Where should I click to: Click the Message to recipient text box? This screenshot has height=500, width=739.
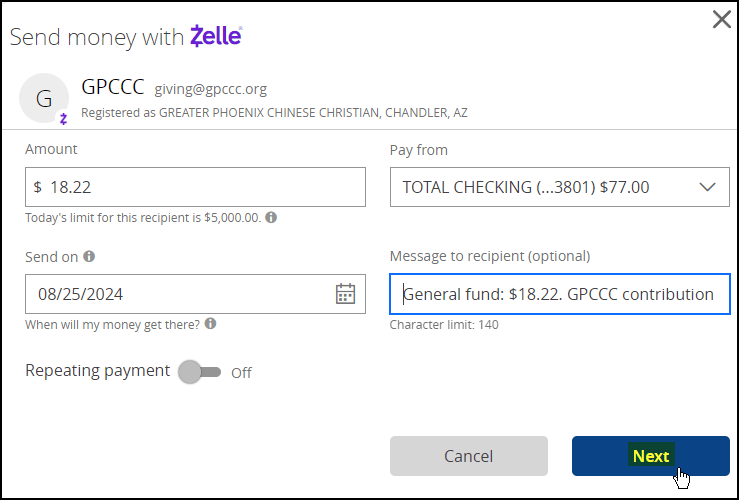coord(559,294)
